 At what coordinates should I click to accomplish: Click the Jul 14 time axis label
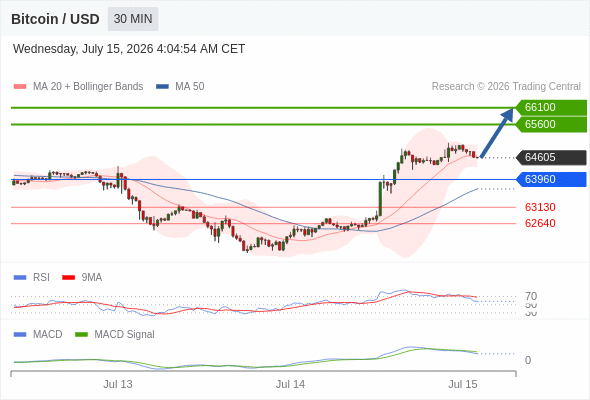(x=290, y=384)
